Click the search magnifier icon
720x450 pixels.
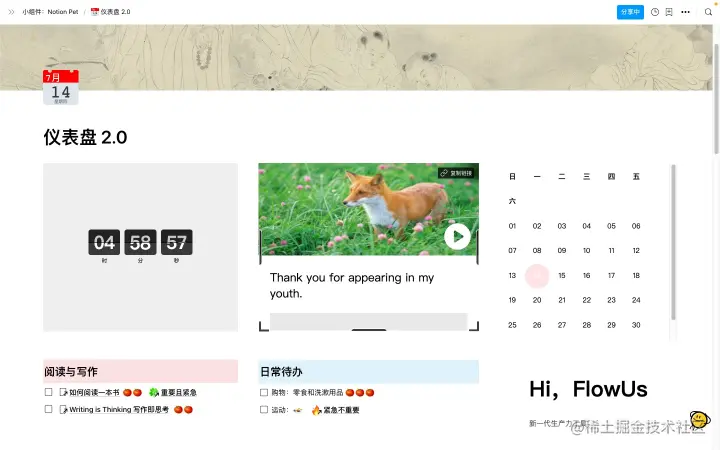[708, 12]
